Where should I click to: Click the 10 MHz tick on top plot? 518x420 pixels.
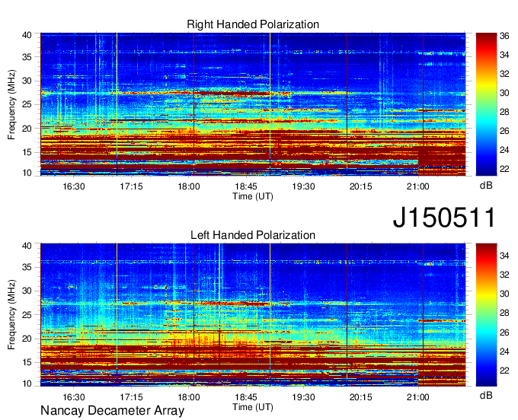[27, 173]
